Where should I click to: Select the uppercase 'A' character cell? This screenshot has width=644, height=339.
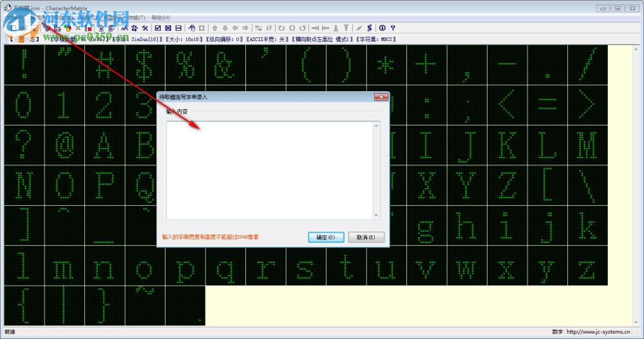[105, 145]
